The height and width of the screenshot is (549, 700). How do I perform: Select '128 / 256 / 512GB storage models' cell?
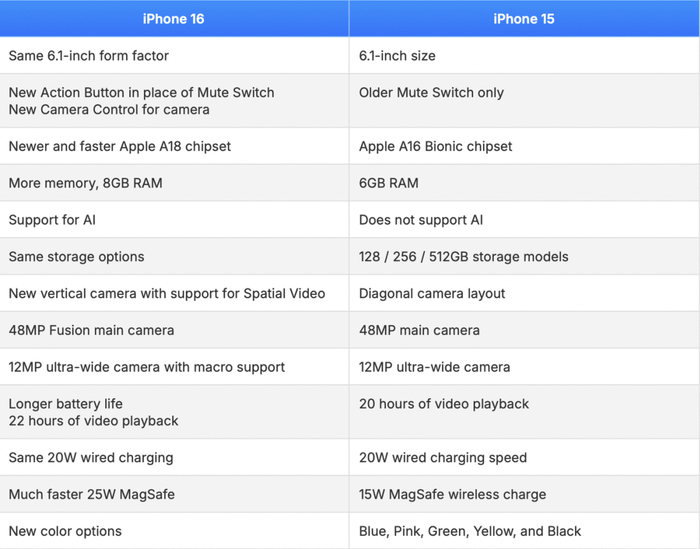[463, 257]
